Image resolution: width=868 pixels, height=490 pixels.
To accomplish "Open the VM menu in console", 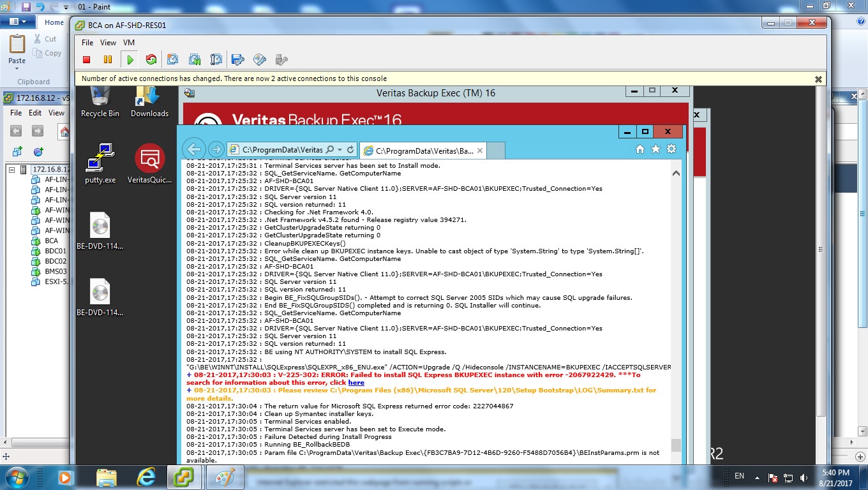I will (x=129, y=43).
